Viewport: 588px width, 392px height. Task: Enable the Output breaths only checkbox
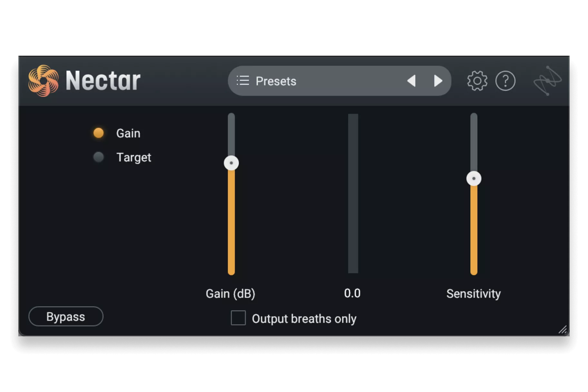click(x=238, y=318)
